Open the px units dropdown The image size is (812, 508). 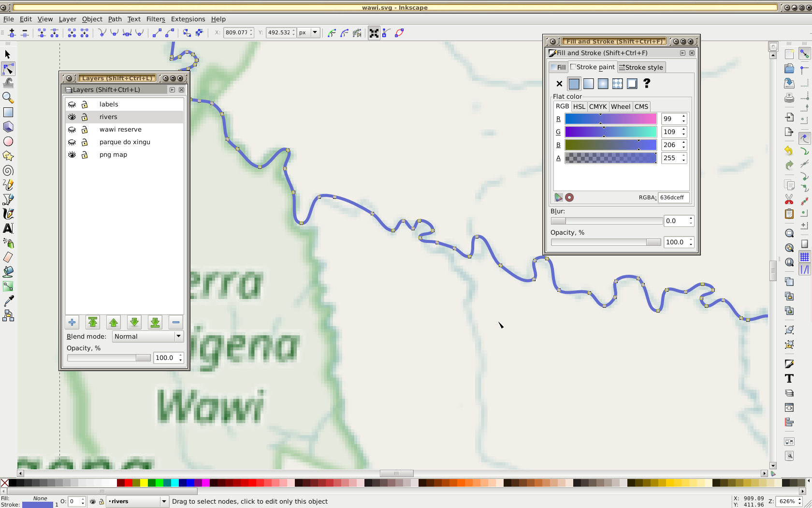(x=315, y=33)
